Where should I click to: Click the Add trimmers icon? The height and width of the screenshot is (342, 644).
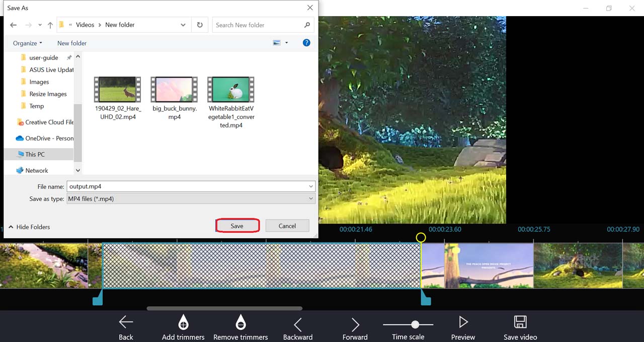[183, 322]
